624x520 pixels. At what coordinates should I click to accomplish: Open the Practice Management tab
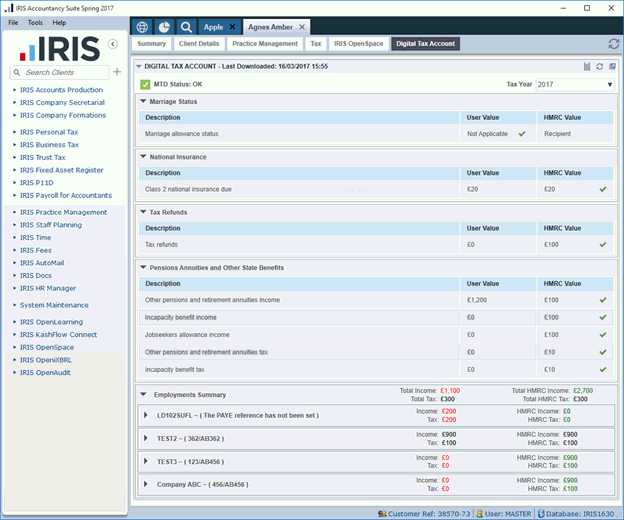coord(265,44)
